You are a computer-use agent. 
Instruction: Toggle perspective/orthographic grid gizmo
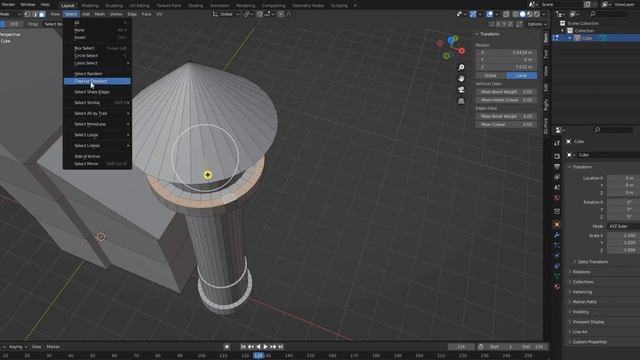coord(461,101)
